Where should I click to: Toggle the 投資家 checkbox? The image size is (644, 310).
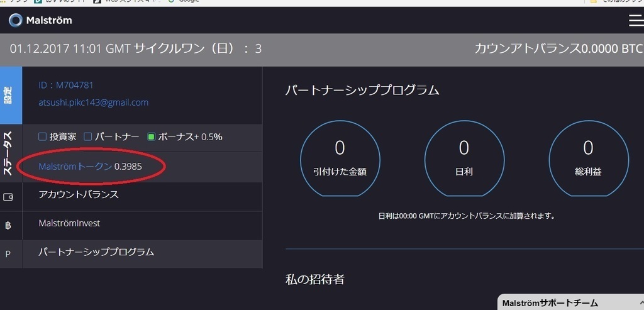pyautogui.click(x=42, y=136)
